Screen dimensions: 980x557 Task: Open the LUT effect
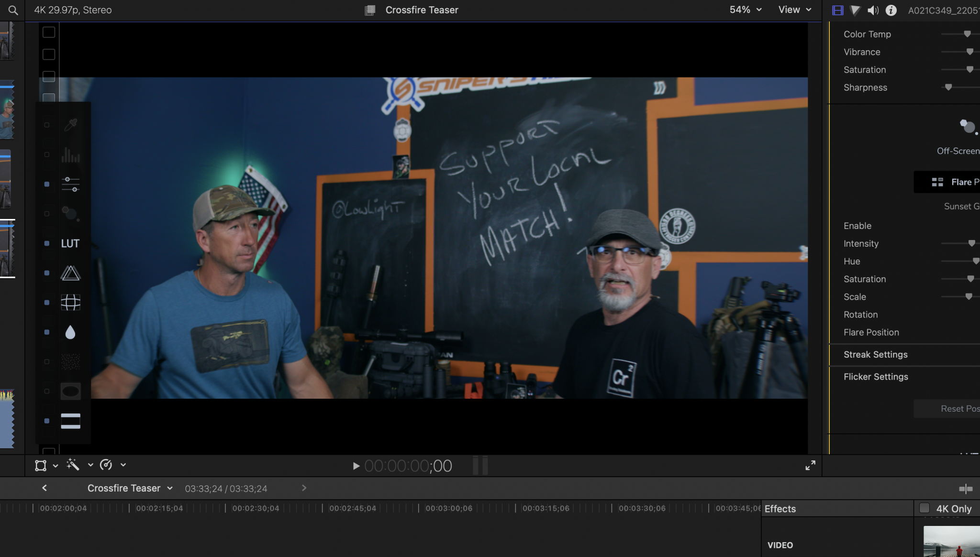[x=70, y=243]
